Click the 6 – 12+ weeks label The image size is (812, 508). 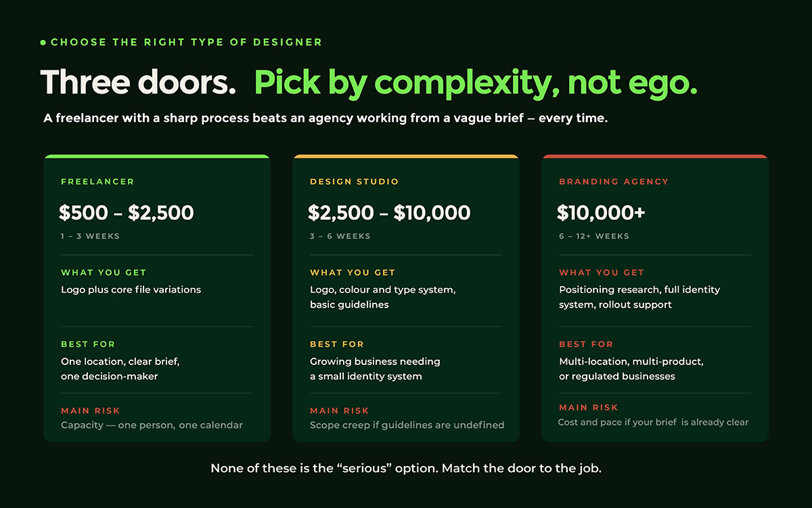(x=594, y=236)
